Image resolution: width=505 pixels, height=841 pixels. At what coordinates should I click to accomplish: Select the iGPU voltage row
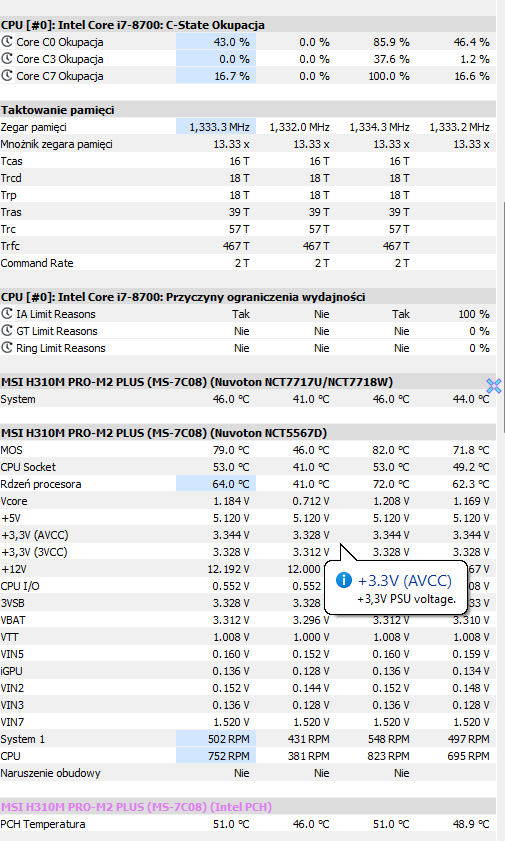point(248,670)
